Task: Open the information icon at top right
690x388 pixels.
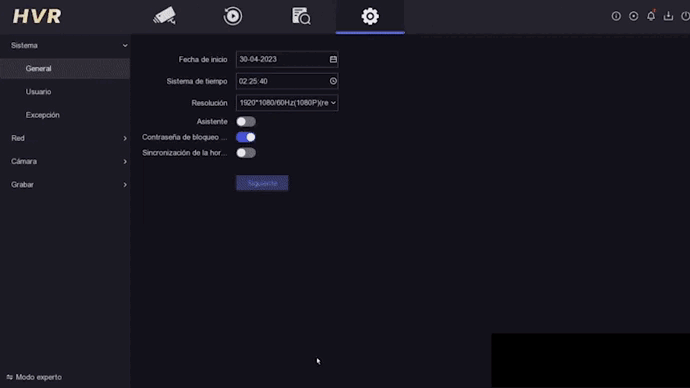Action: point(616,16)
